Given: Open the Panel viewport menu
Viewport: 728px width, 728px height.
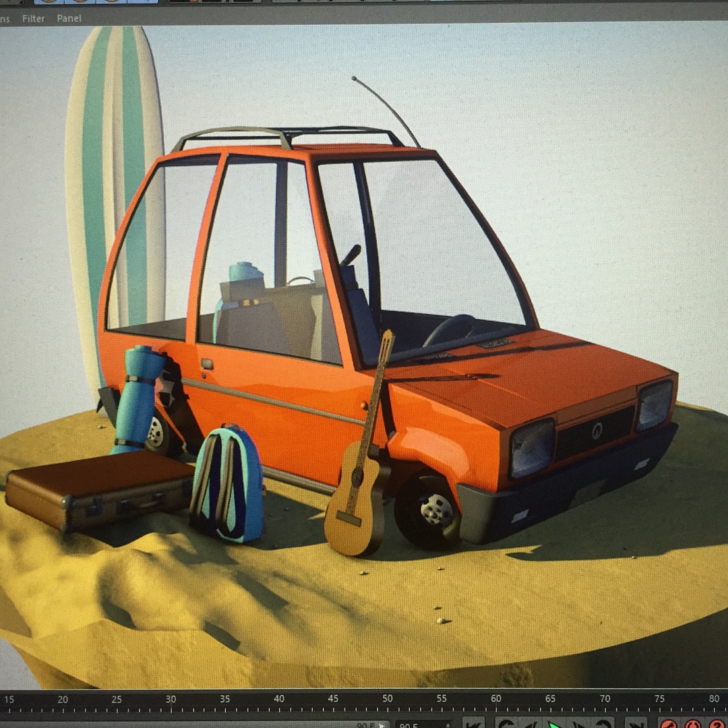Looking at the screenshot, I should [x=69, y=18].
